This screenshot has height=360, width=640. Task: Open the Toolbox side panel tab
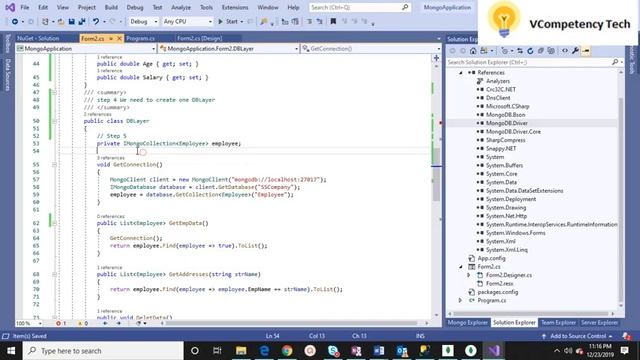pyautogui.click(x=7, y=44)
